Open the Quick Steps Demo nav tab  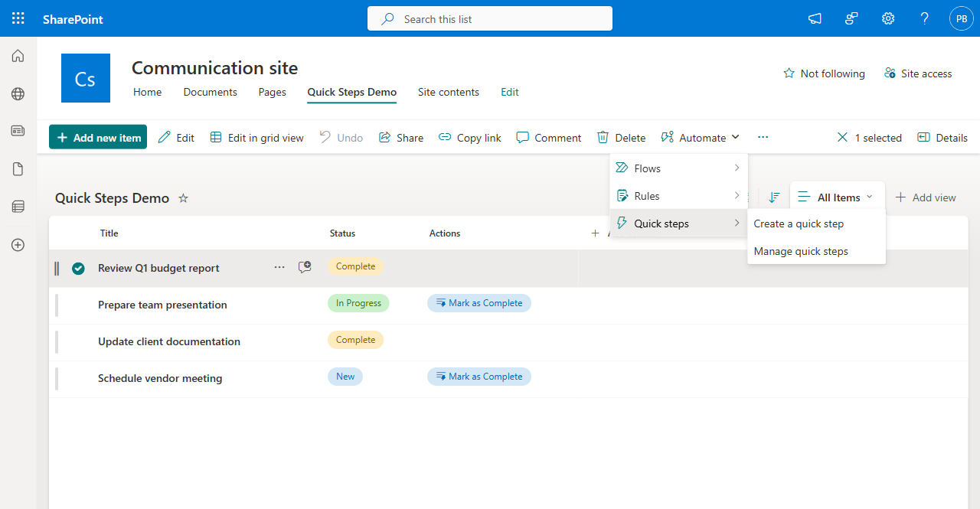pyautogui.click(x=352, y=92)
